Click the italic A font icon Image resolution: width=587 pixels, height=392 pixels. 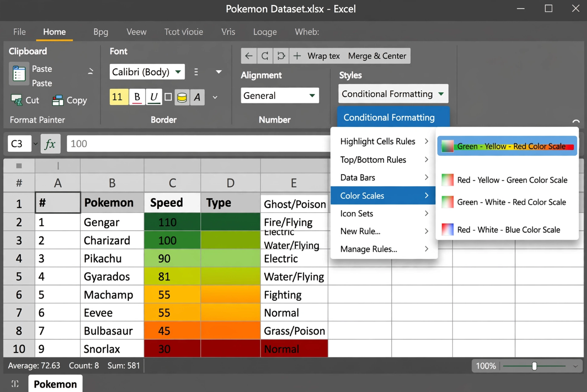[x=197, y=97]
